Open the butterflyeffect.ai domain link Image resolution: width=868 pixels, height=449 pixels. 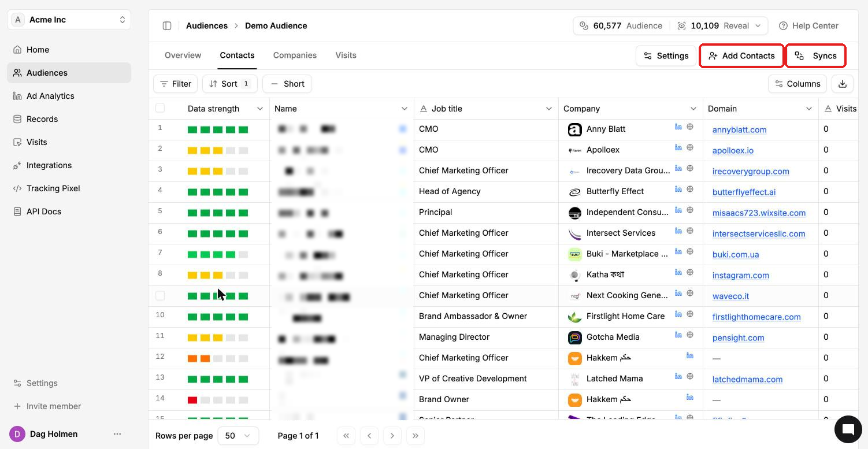[744, 192]
